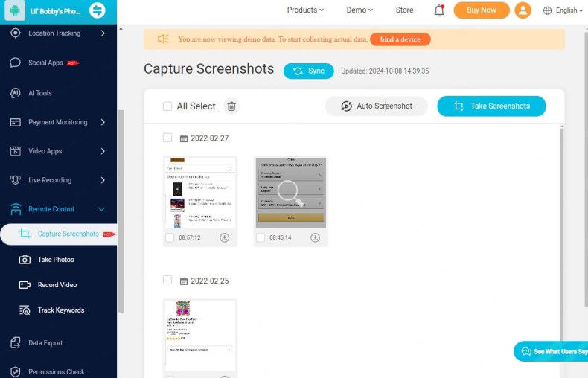Open the 2022-02-25 screenshot thumbnail

point(200,335)
